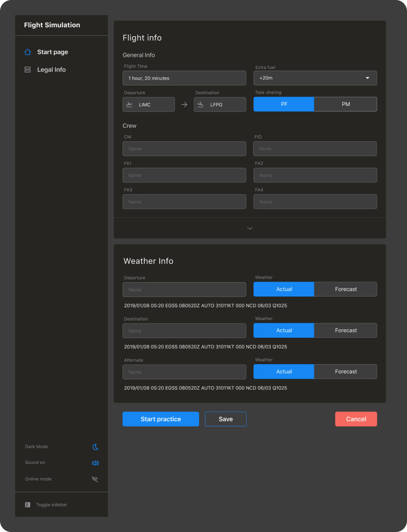Image resolution: width=407 pixels, height=532 pixels.
Task: Expand Flight info panel with bottom chevron
Action: click(x=250, y=228)
